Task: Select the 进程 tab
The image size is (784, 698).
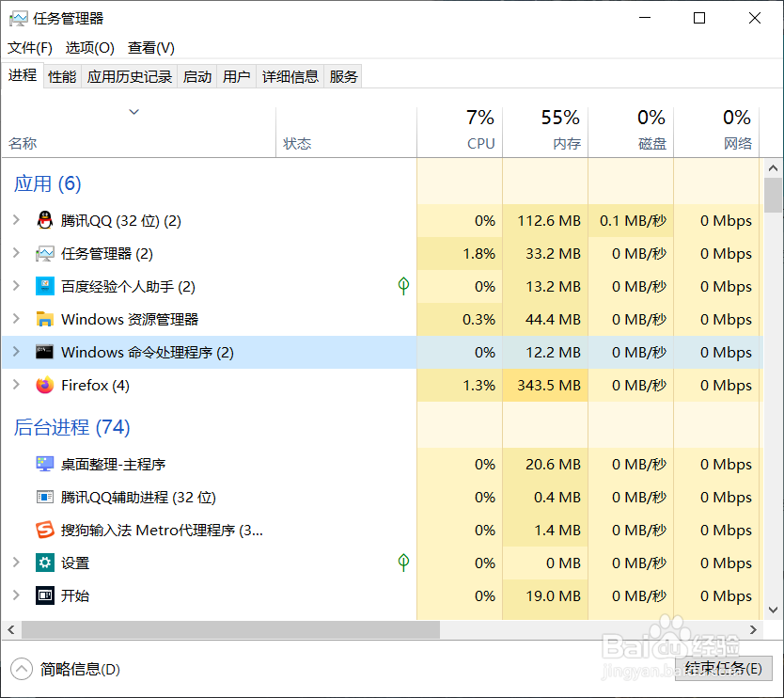Action: pyautogui.click(x=23, y=75)
